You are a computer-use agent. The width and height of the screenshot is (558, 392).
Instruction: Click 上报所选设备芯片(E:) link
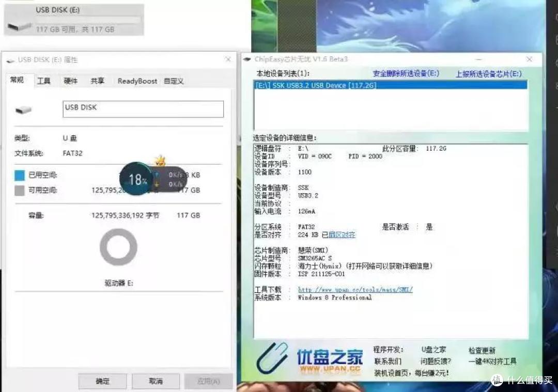tap(489, 74)
